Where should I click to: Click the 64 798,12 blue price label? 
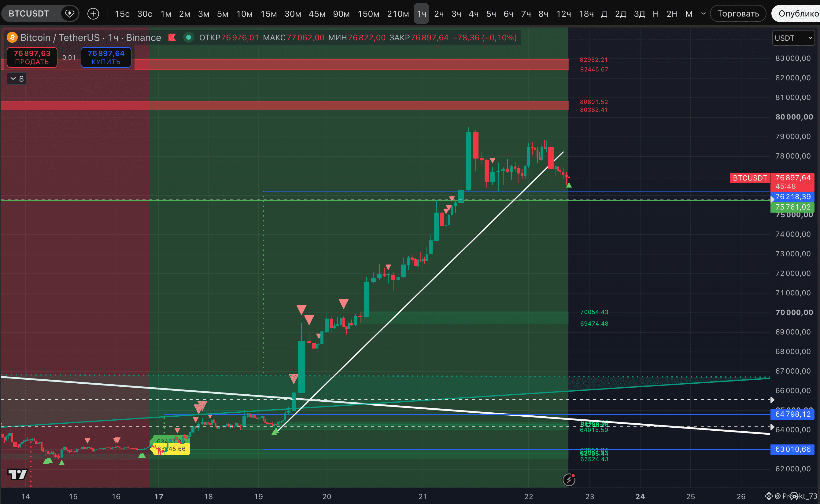pyautogui.click(x=793, y=414)
